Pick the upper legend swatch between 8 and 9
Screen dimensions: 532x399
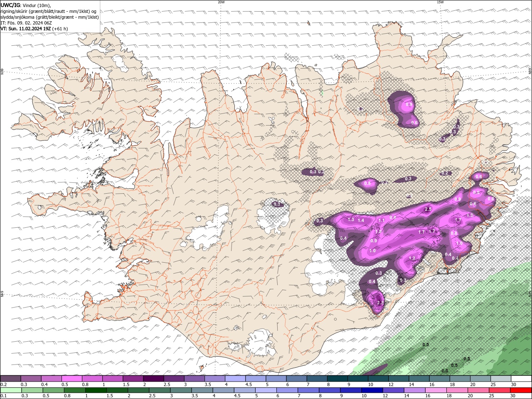point(337,379)
